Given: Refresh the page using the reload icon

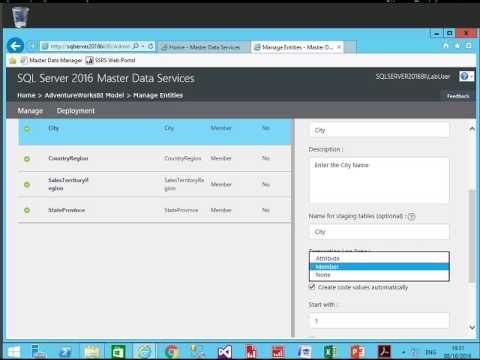Looking at the screenshot, I should pyautogui.click(x=151, y=46).
